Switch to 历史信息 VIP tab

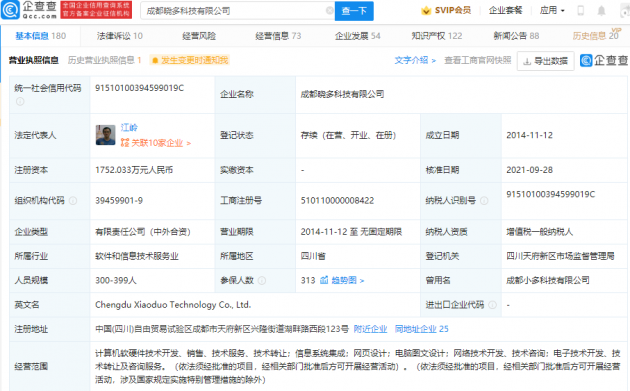tap(596, 35)
